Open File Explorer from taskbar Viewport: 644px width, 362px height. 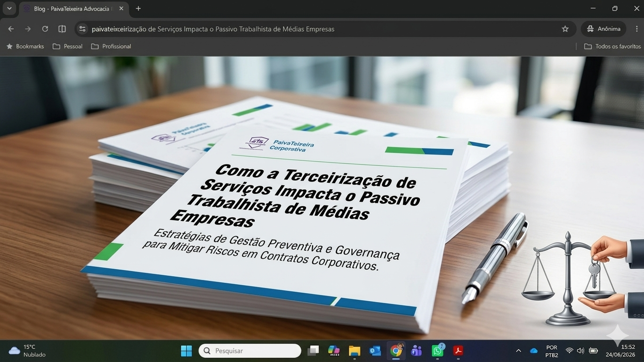point(354,351)
